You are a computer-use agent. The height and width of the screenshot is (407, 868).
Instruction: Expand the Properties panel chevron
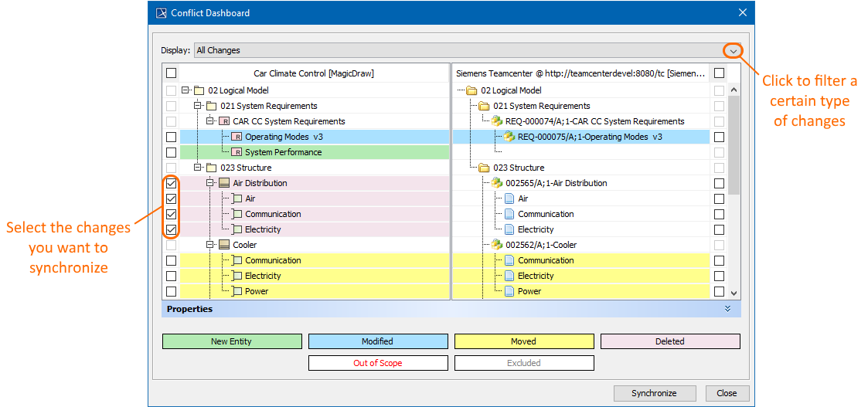727,309
